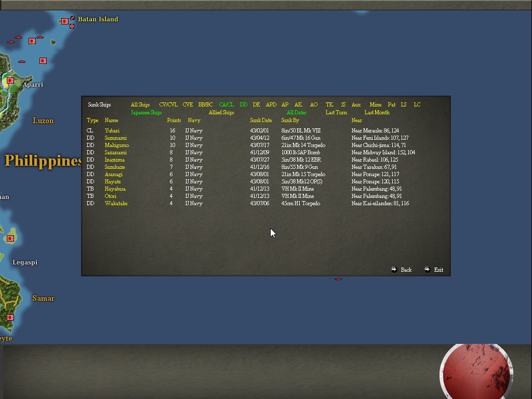Screen dimensions: 532x399
Task: Sort by Near column header
Action: click(x=356, y=120)
